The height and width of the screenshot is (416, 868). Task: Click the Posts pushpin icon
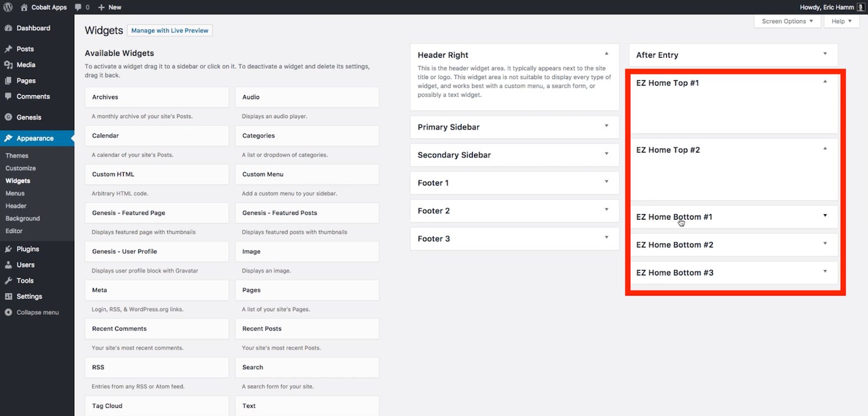click(x=9, y=49)
